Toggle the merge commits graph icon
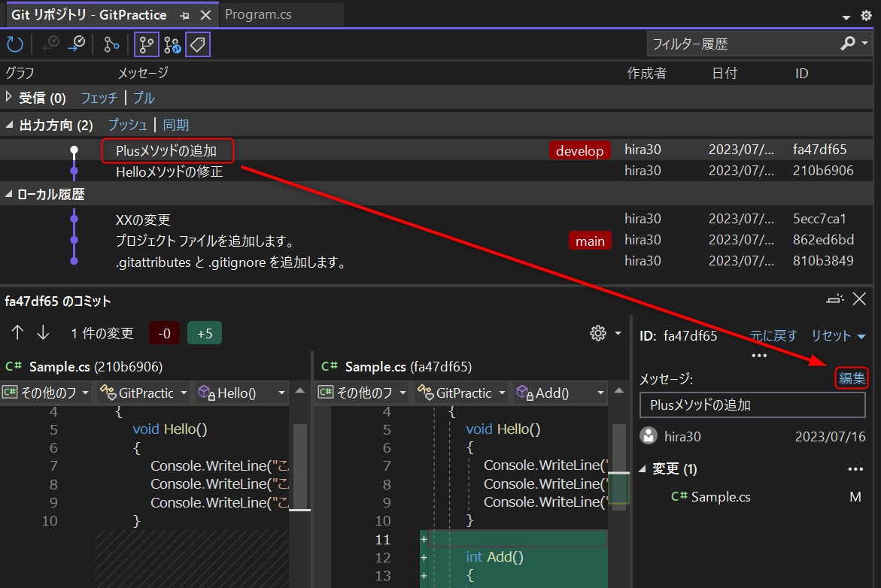The height and width of the screenshot is (588, 881). pyautogui.click(x=172, y=44)
